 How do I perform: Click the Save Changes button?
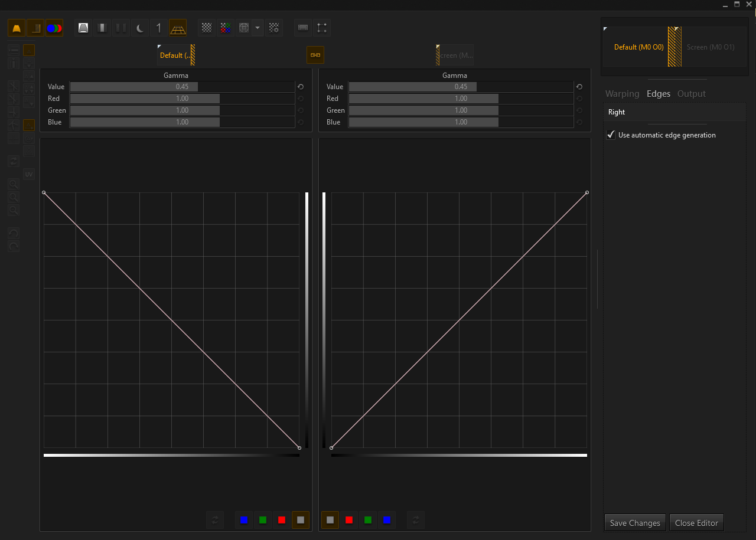coord(635,523)
